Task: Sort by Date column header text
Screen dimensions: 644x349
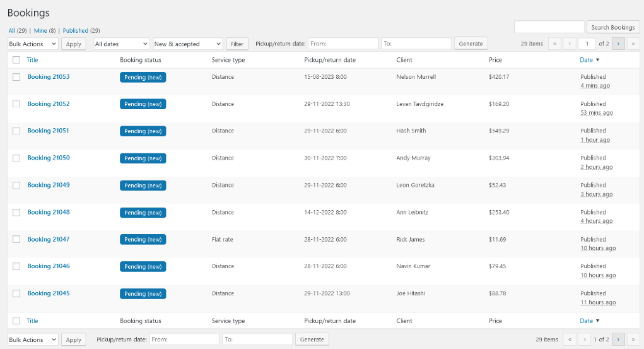Action: [x=586, y=60]
